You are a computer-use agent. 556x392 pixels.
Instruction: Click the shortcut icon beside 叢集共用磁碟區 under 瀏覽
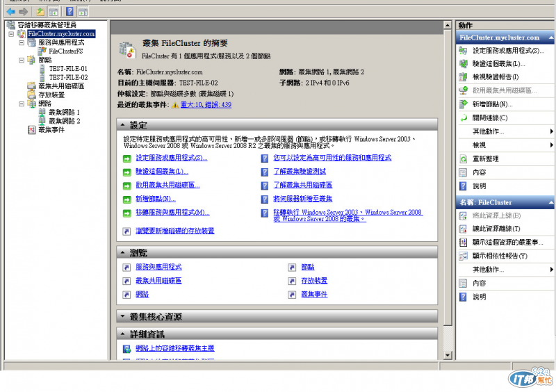[126, 281]
